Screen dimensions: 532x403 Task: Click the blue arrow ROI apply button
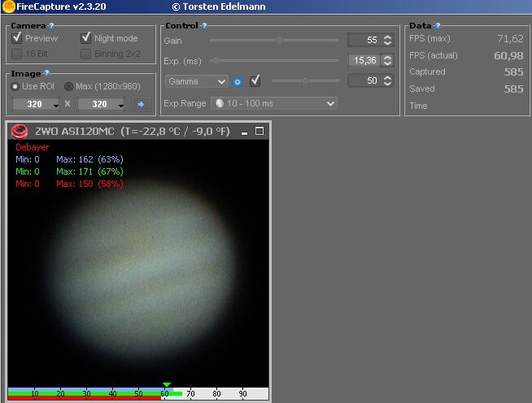[142, 104]
